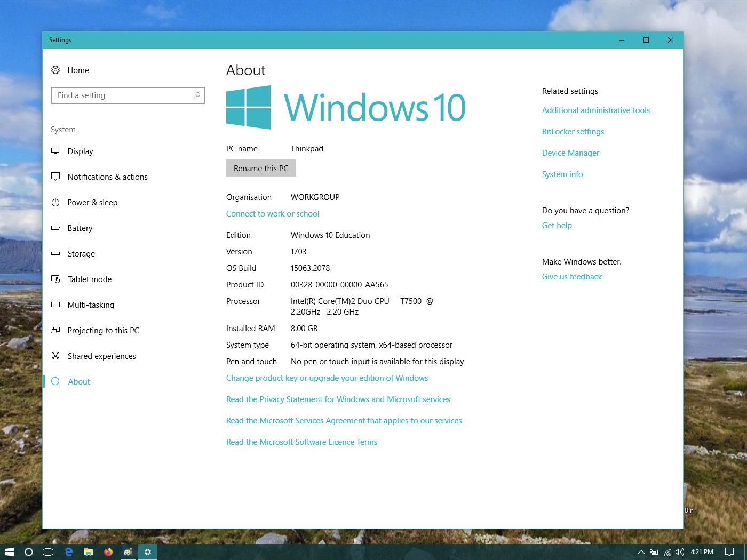
Task: Click the search magnifier icon
Action: pos(197,95)
